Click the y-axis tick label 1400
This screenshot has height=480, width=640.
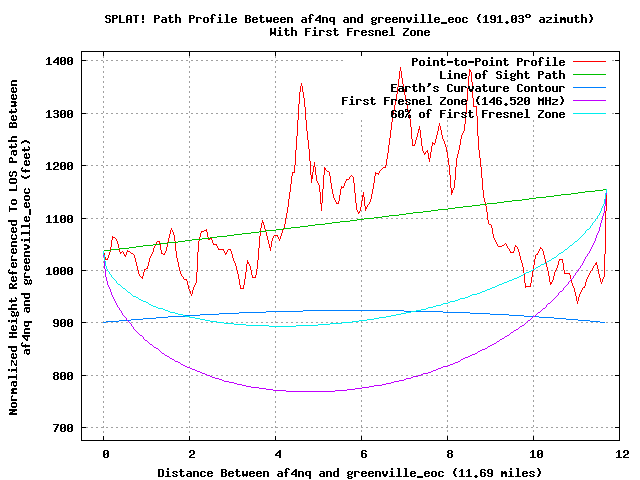[x=59, y=61]
